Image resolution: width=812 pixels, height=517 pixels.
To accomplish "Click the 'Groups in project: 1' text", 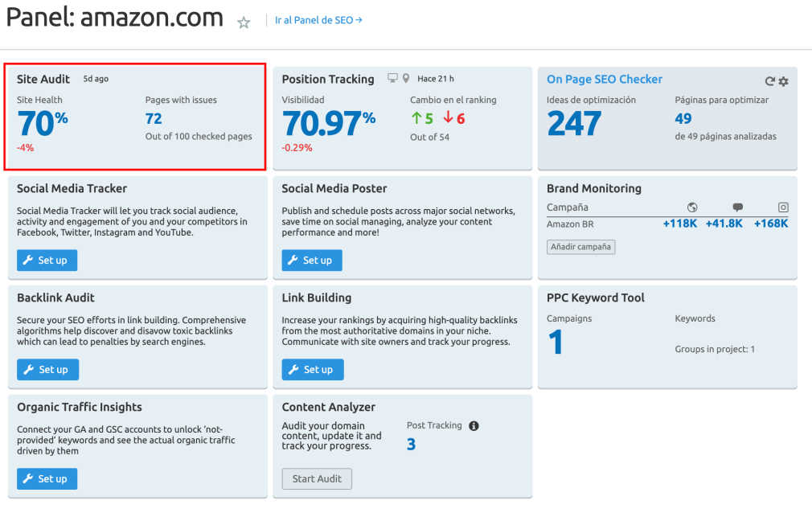I will 715,349.
